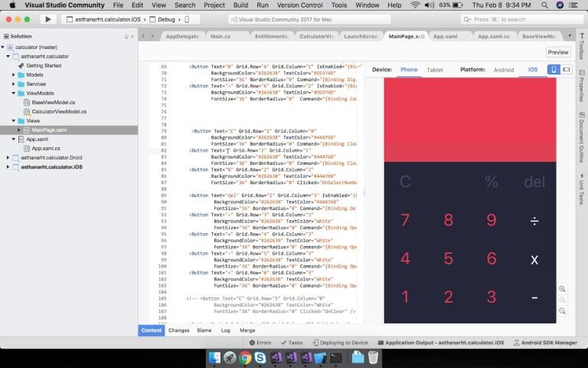Switch previewer to portrait orientation
The width and height of the screenshot is (588, 368).
554,70
